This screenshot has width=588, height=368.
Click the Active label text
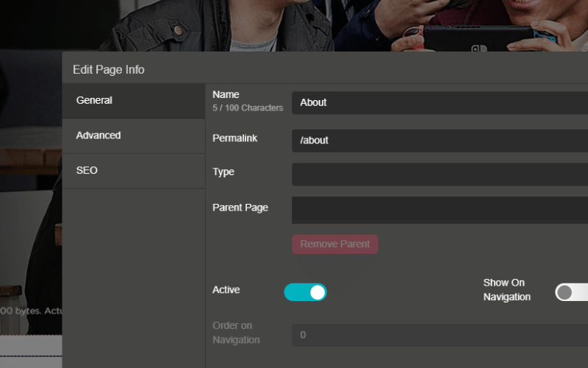click(226, 290)
